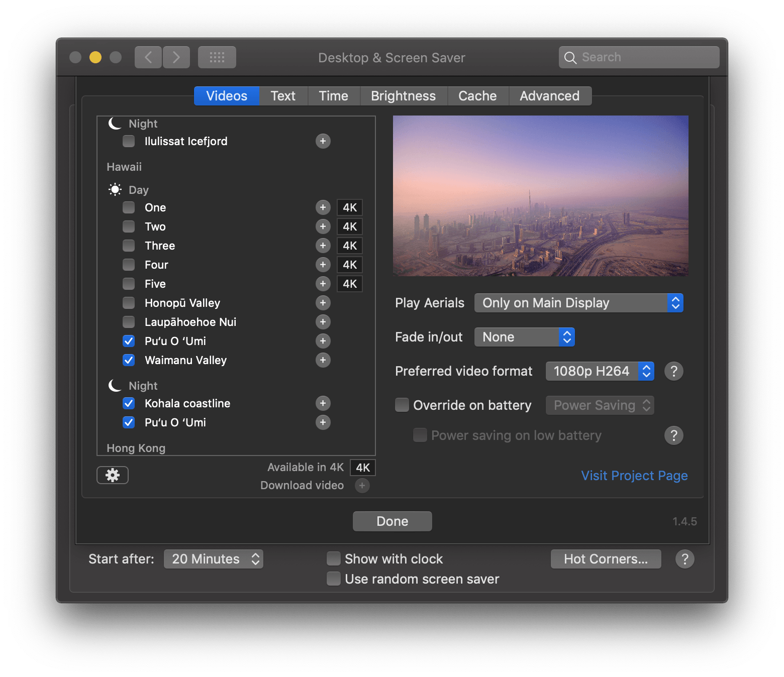Click the Hawaii Day group label
Viewport: 784px width, 677px height.
(139, 190)
